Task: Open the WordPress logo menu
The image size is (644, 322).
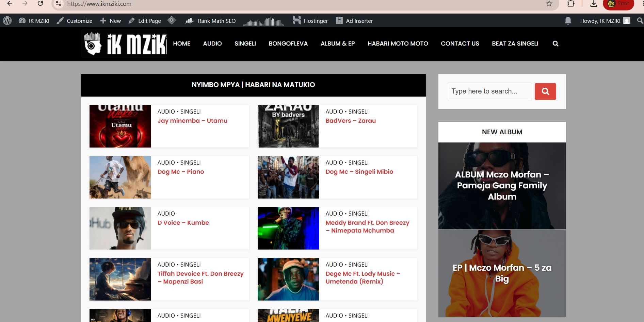Action: tap(7, 21)
